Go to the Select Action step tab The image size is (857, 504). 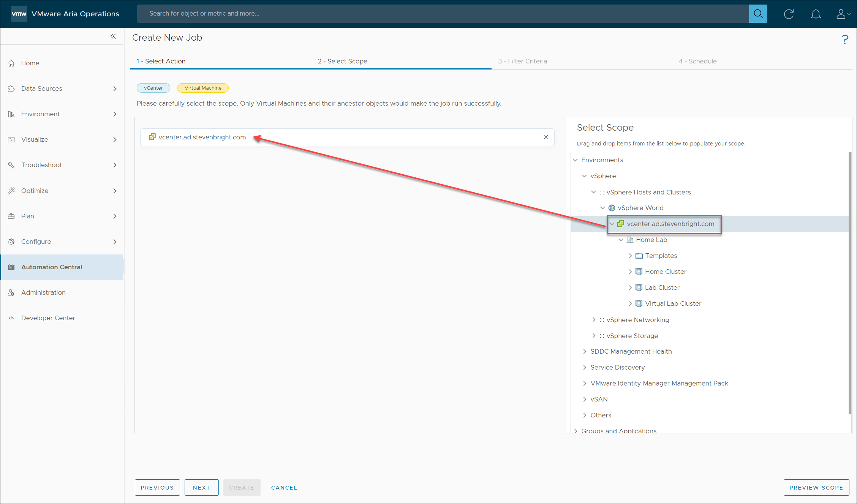(x=161, y=61)
